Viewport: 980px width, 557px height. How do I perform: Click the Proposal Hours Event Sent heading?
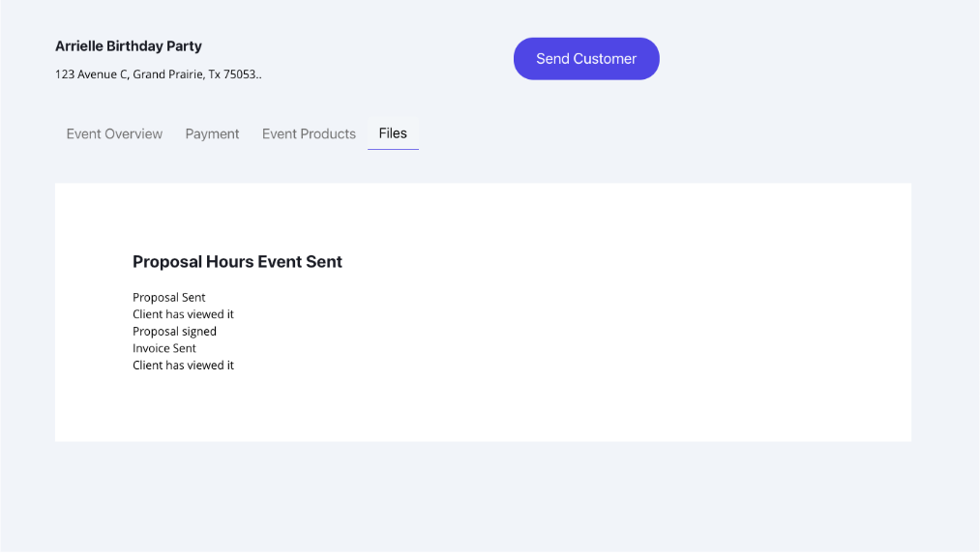point(237,262)
